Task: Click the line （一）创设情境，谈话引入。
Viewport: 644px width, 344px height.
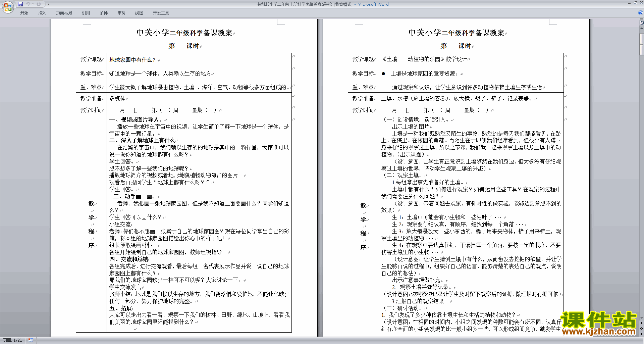Action: point(416,119)
